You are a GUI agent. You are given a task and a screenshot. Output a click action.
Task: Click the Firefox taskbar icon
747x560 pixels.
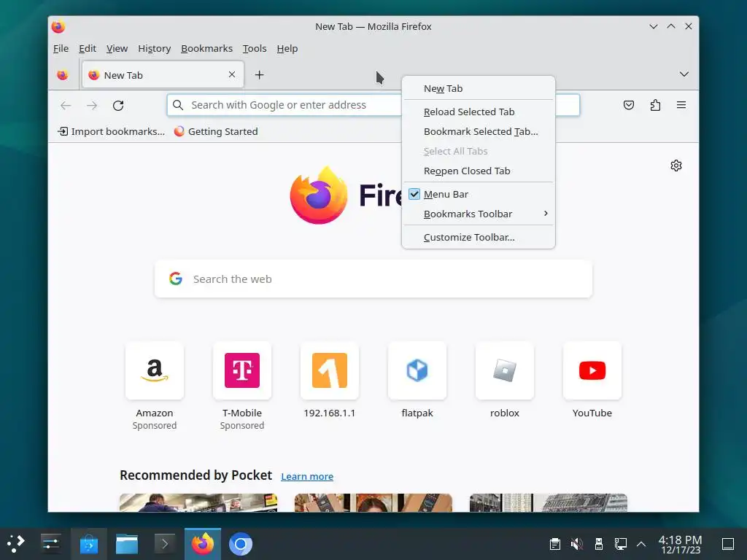tap(203, 544)
